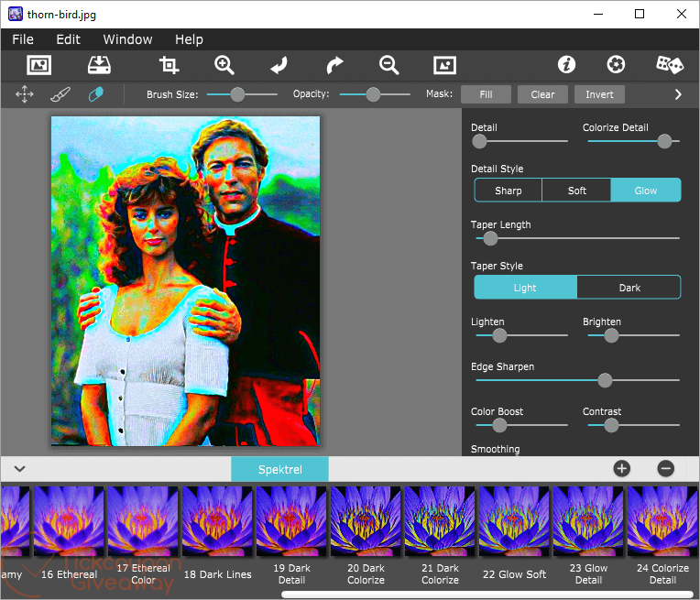Click the minus remove preset icon
This screenshot has height=600, width=700.
(665, 468)
